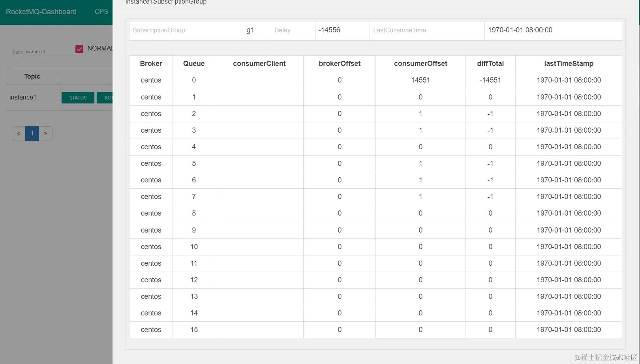Go to the next page arrow

[x=45, y=133]
